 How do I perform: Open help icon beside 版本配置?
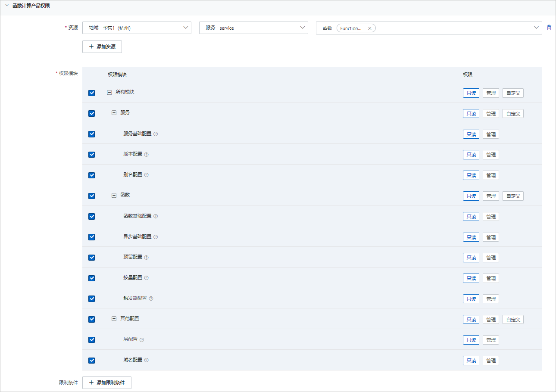pyautogui.click(x=146, y=154)
